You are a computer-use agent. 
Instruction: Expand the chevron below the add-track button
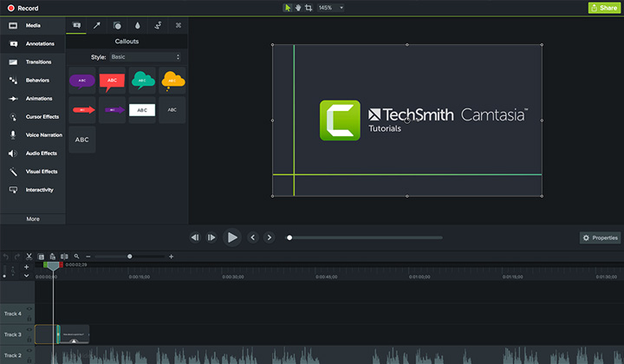click(x=26, y=276)
